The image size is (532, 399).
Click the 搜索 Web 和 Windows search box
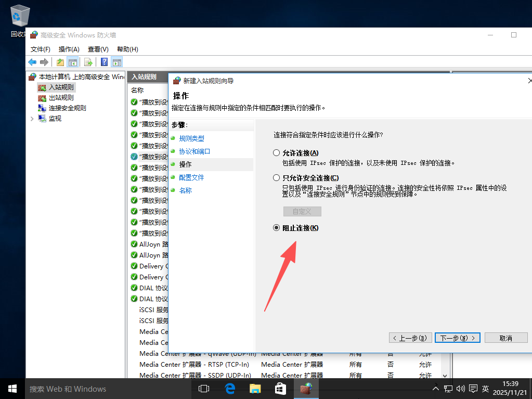pos(109,389)
